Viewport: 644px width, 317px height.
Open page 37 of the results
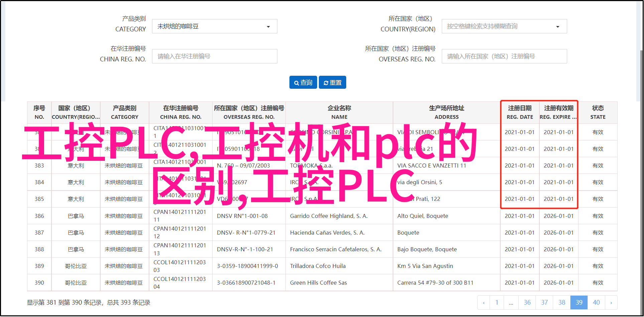544,303
